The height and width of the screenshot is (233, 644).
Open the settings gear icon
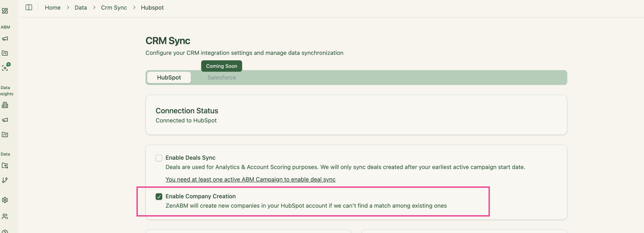(5, 200)
